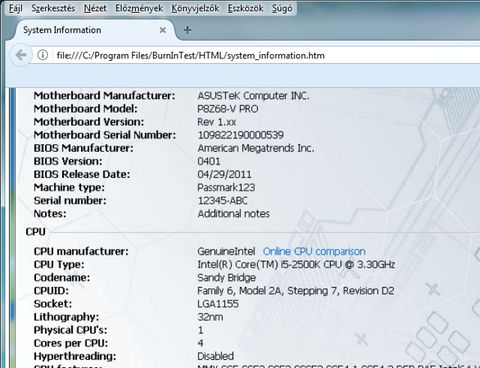This screenshot has height=368, width=480.
Task: Open the Előzmények menu
Action: click(x=139, y=8)
